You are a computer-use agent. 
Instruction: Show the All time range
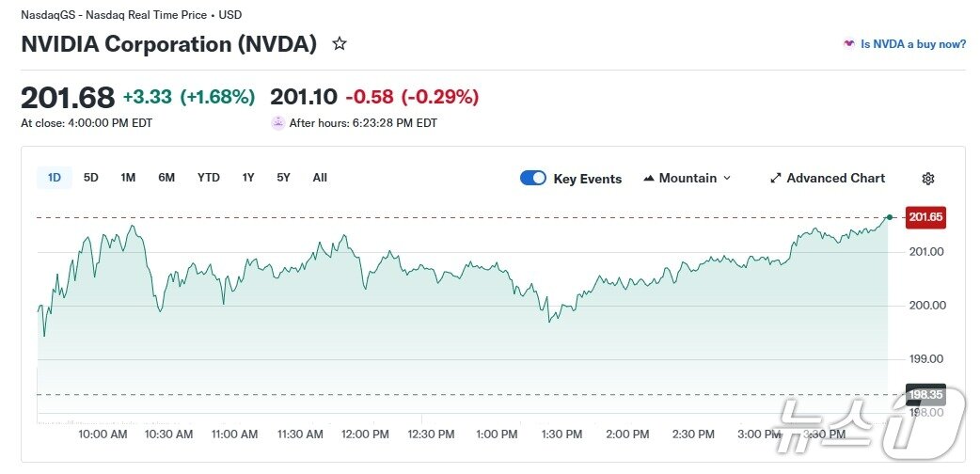[320, 178]
